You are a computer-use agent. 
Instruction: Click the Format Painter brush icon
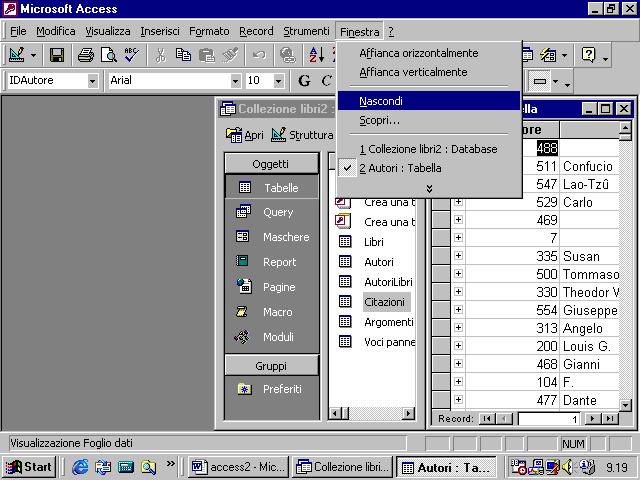point(230,54)
